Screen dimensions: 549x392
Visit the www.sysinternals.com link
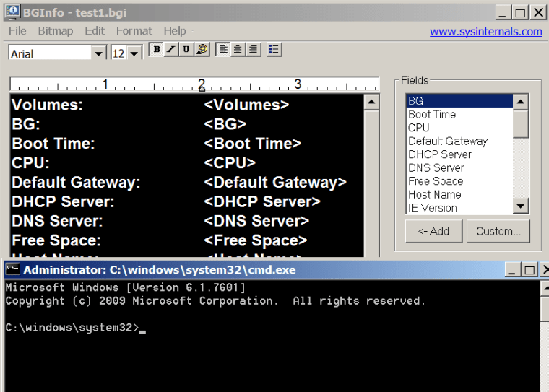pos(485,32)
